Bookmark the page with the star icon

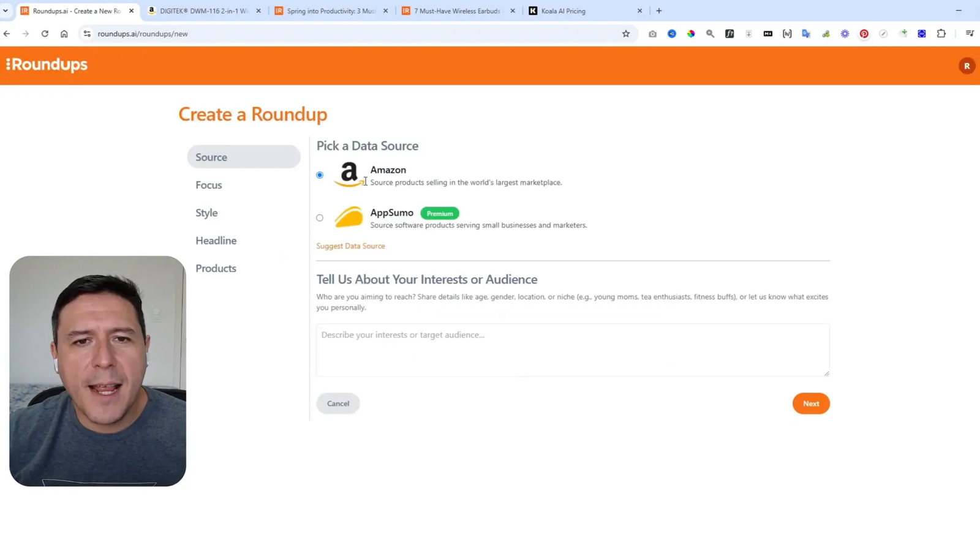tap(626, 34)
